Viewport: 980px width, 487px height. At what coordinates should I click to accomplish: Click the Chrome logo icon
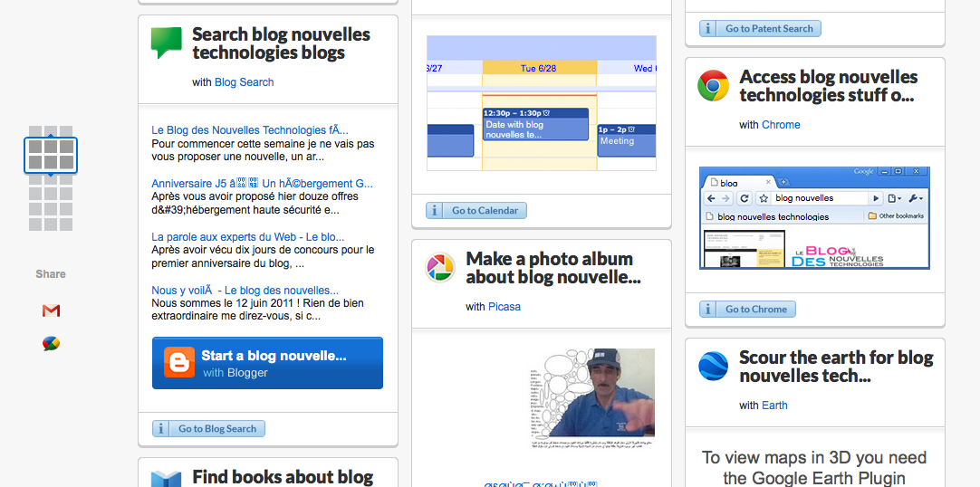(x=714, y=86)
